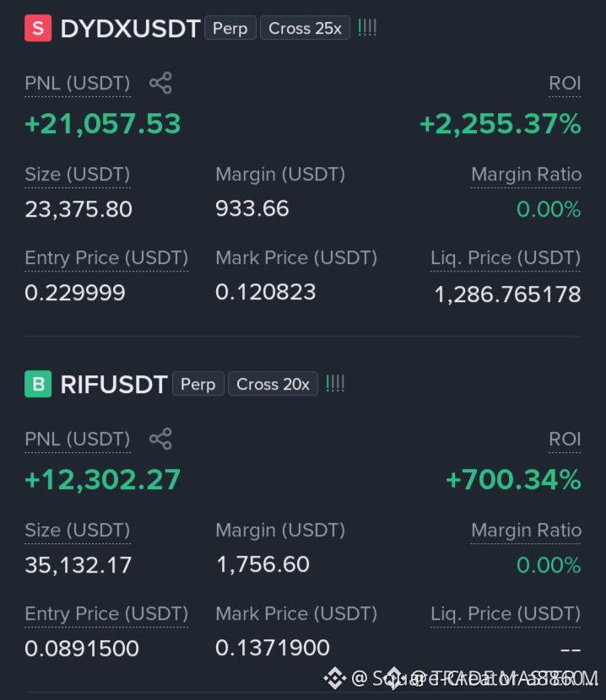Open the DYDXUSDT pair title
This screenshot has height=700, width=606.
tap(130, 29)
